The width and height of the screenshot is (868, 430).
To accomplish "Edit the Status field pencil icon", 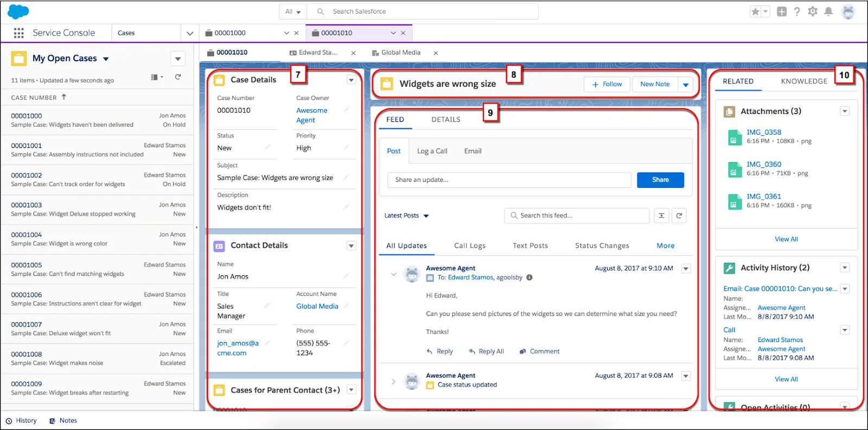I will (x=267, y=147).
